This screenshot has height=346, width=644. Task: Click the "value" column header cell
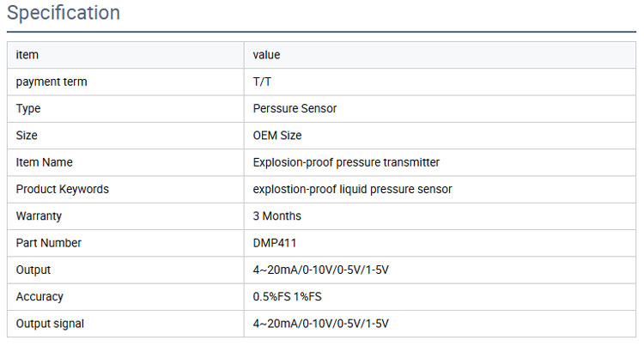click(266, 55)
